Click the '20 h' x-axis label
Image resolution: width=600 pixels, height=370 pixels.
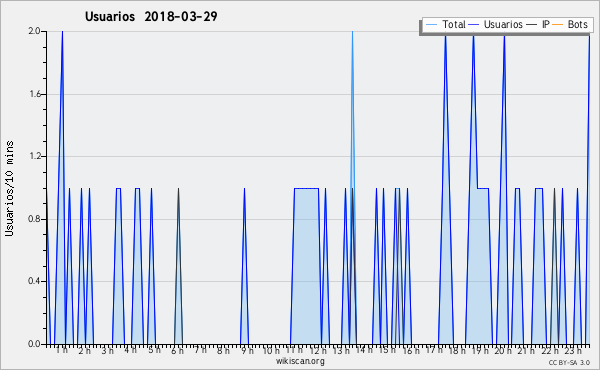click(503, 350)
